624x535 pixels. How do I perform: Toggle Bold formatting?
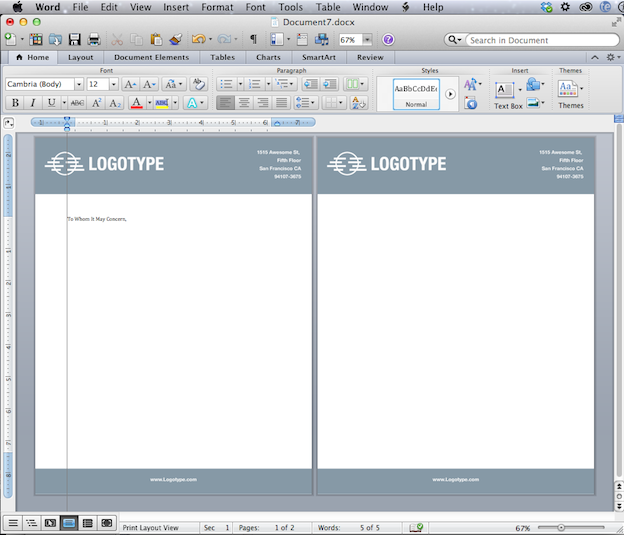(15, 103)
